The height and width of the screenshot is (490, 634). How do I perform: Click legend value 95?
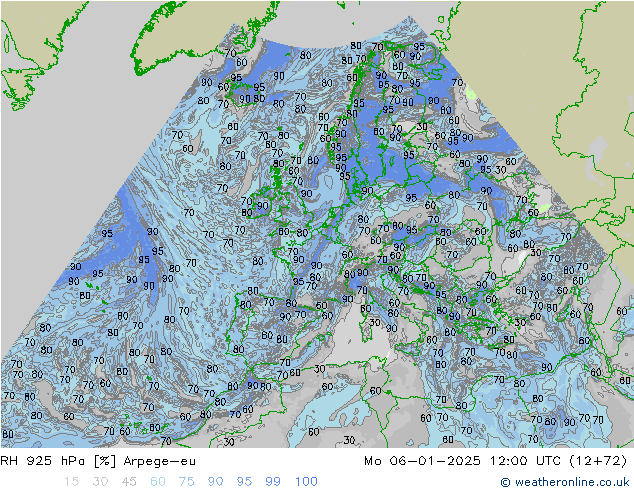244,482
